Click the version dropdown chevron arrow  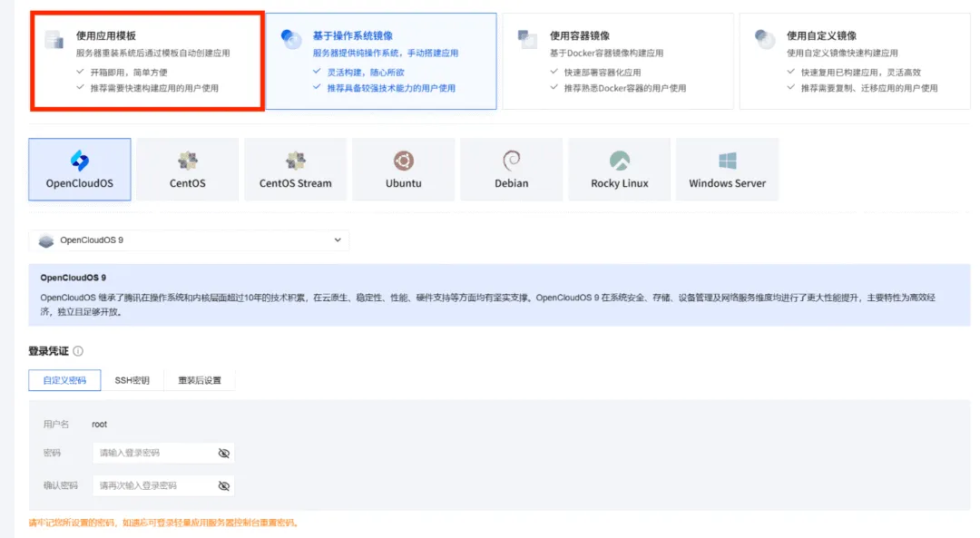point(338,240)
